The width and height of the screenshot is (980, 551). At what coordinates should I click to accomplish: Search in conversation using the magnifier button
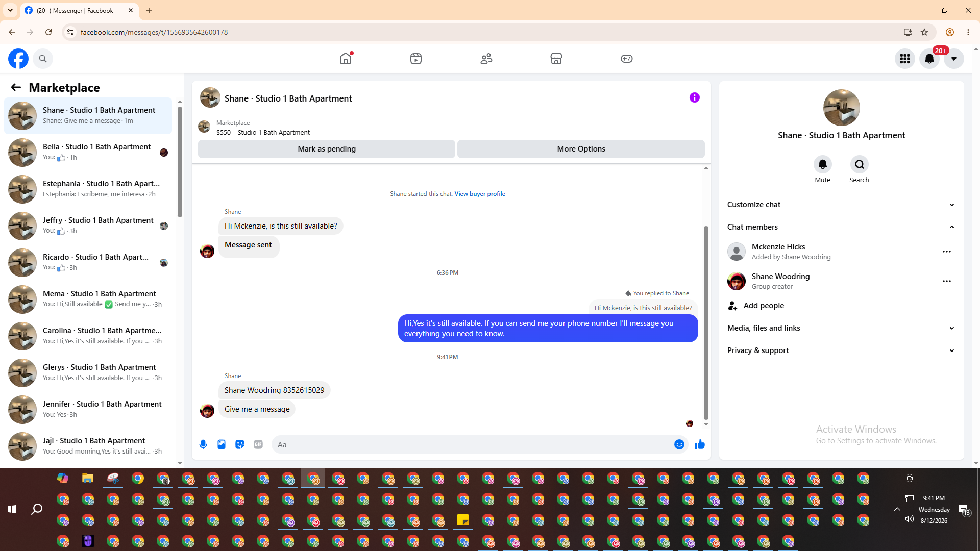860,164
